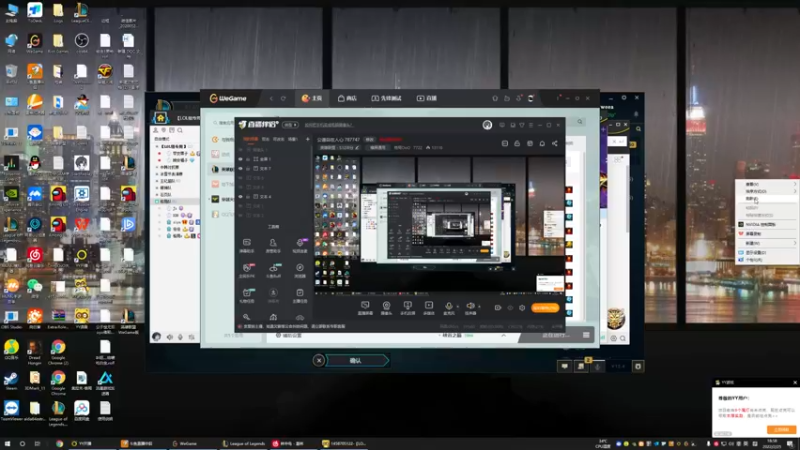Image resolution: width=800 pixels, height=450 pixels.
Task: Add a new scene with the plus icon
Action: click(307, 139)
